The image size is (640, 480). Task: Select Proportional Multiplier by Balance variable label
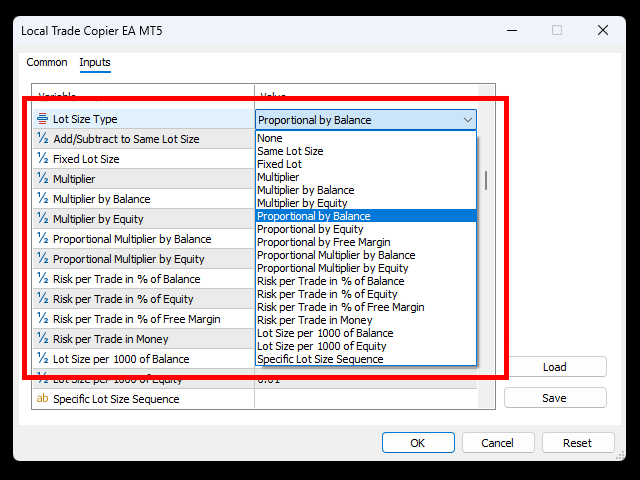point(132,239)
